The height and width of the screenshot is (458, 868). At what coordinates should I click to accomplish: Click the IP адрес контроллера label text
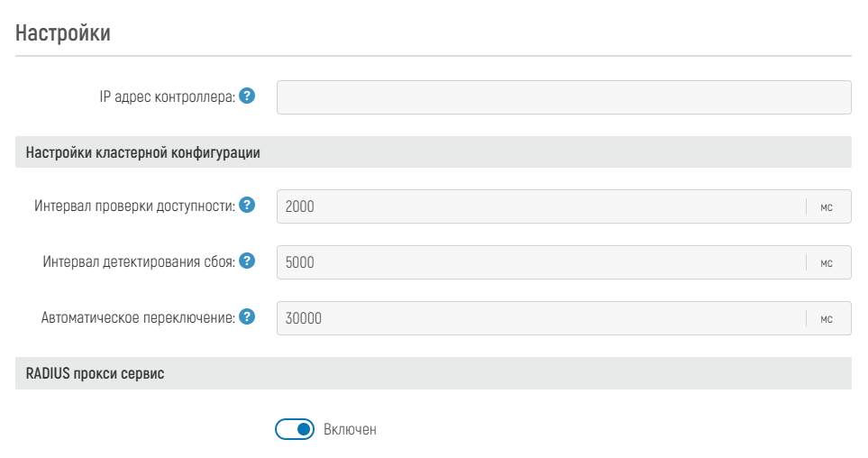pos(167,96)
